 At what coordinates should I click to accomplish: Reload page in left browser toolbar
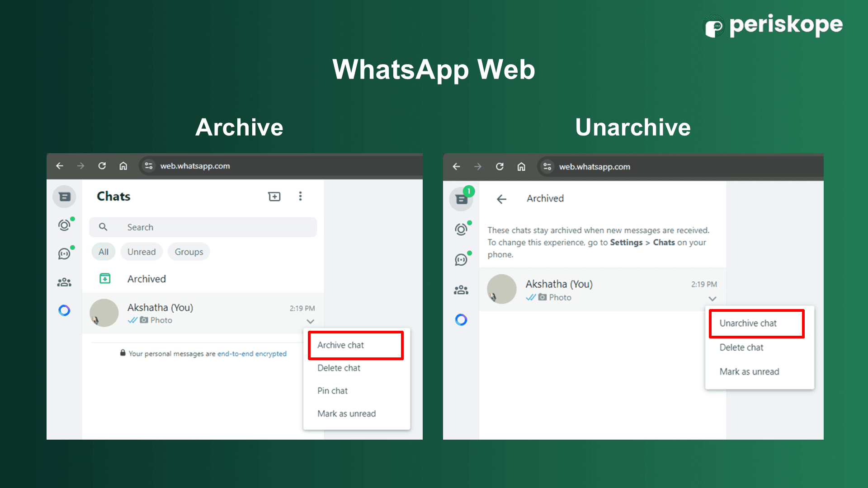pyautogui.click(x=102, y=166)
